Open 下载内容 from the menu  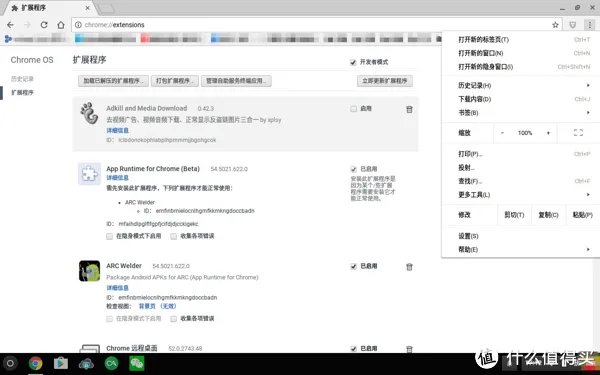521,99
